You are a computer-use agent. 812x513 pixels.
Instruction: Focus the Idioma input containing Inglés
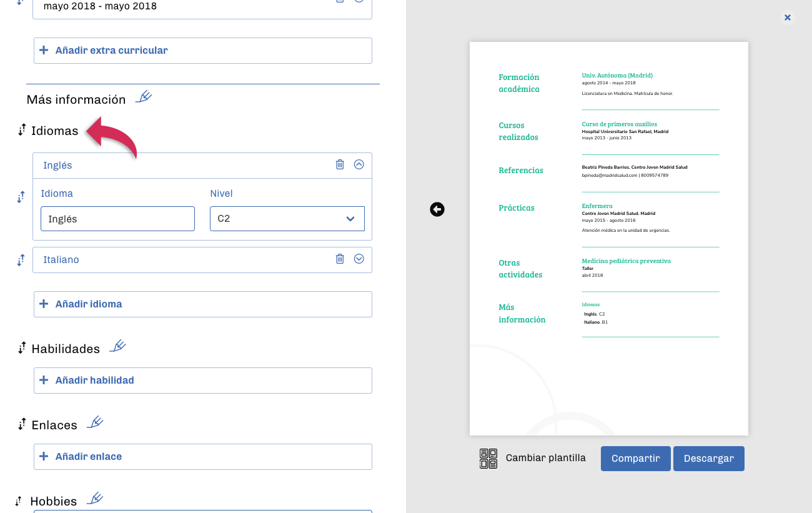(x=117, y=219)
